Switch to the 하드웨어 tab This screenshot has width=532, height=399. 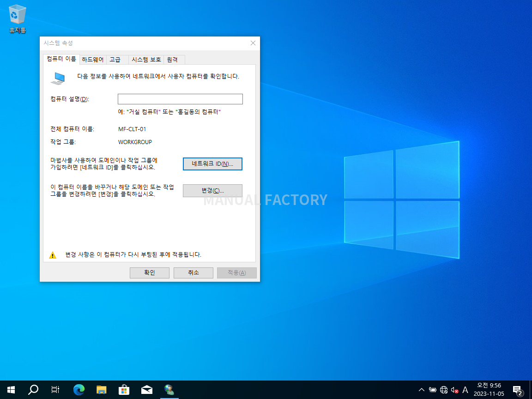93,60
